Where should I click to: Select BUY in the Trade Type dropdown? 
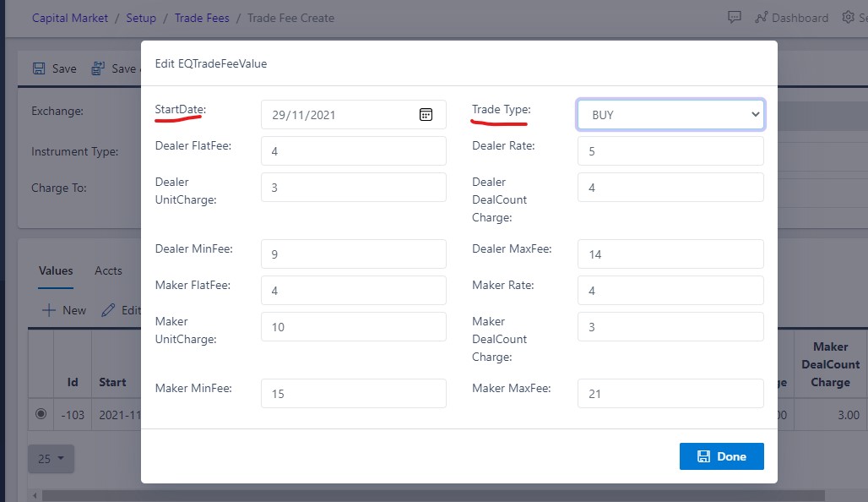pyautogui.click(x=670, y=114)
